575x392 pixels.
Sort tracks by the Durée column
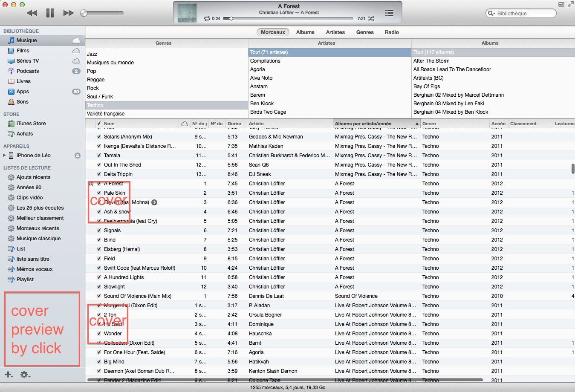pos(236,124)
